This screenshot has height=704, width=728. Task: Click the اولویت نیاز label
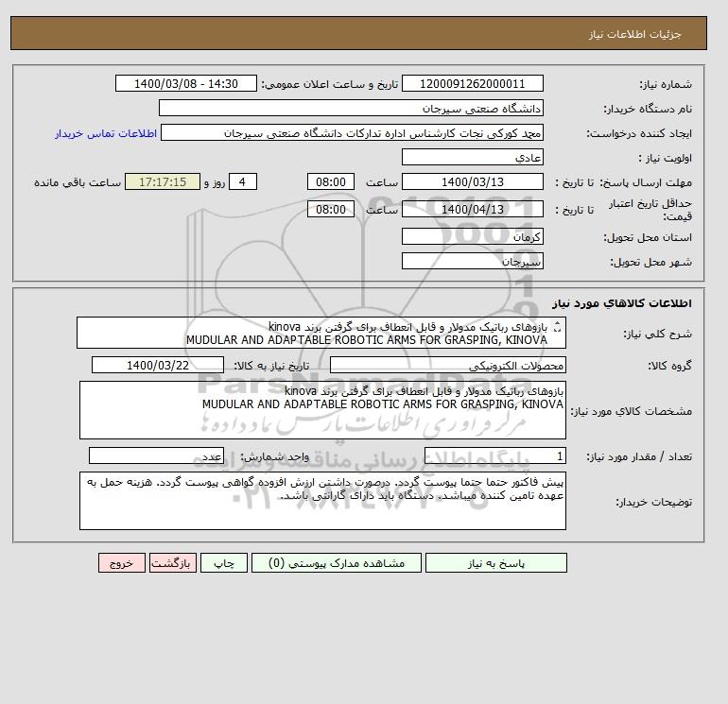pos(665,158)
